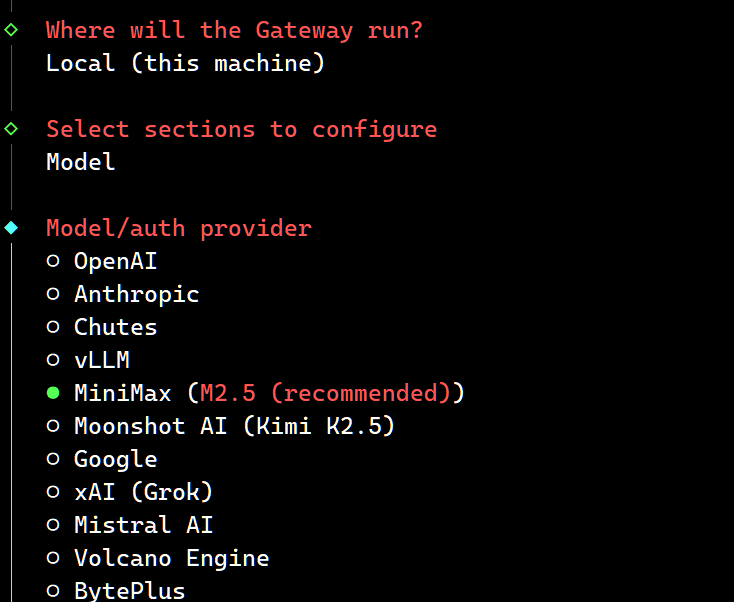Click the "Where will the Gateway run?" prompt
The height and width of the screenshot is (602, 734).
(x=234, y=30)
